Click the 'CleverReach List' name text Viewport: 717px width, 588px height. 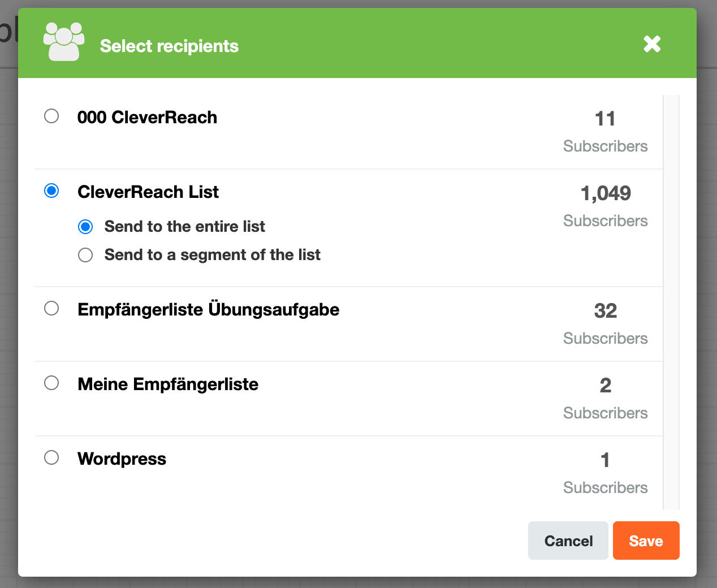click(x=148, y=192)
